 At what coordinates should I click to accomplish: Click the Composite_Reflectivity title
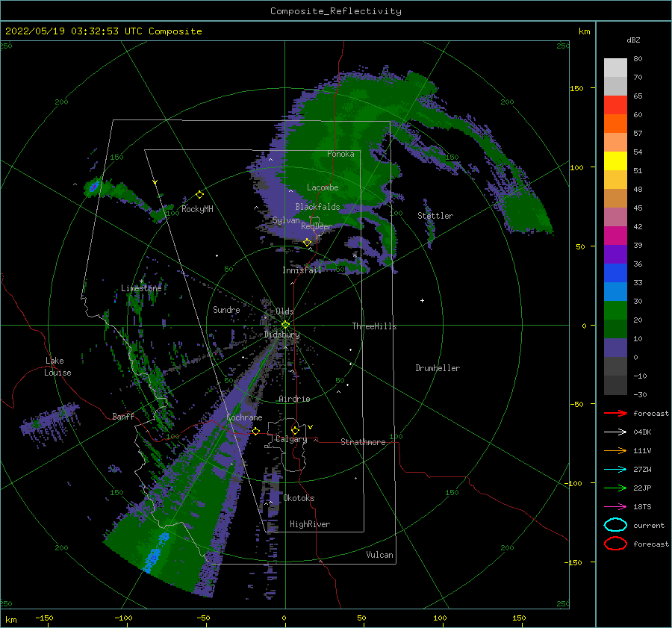tap(336, 11)
